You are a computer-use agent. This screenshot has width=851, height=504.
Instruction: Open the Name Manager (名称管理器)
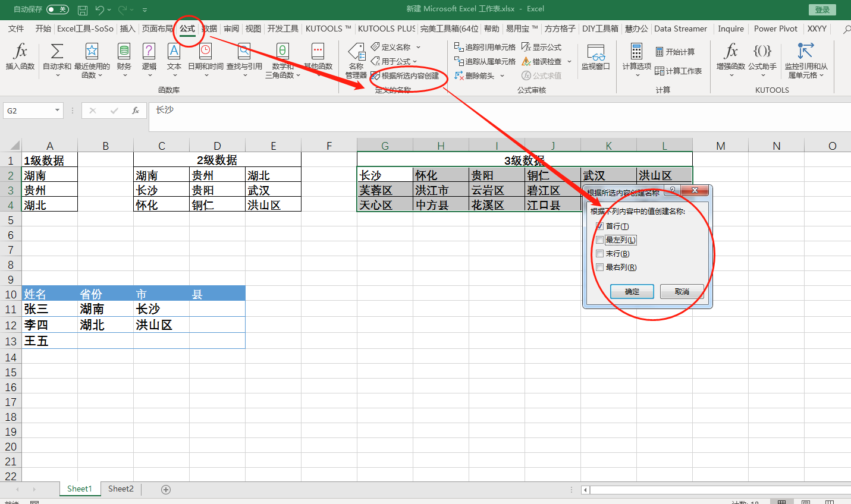(356, 60)
